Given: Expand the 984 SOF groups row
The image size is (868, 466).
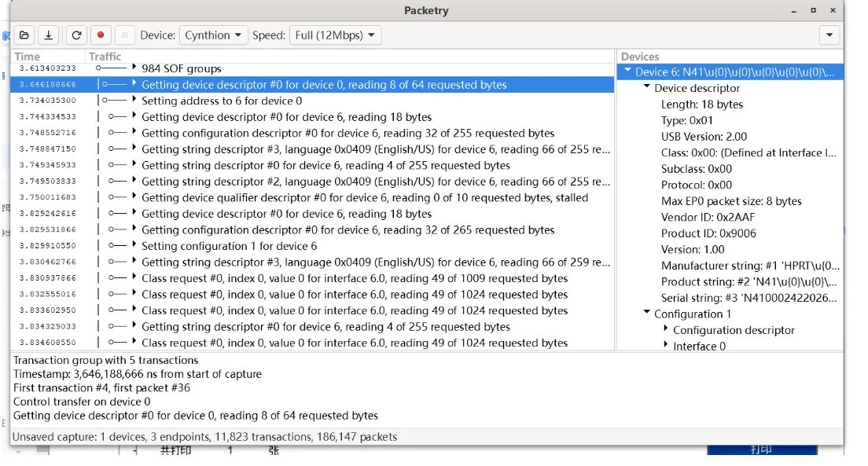Looking at the screenshot, I should point(134,68).
